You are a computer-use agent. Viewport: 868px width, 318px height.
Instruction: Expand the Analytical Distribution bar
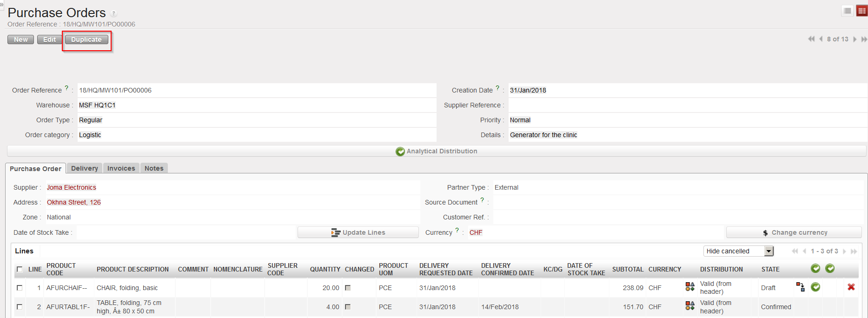436,151
